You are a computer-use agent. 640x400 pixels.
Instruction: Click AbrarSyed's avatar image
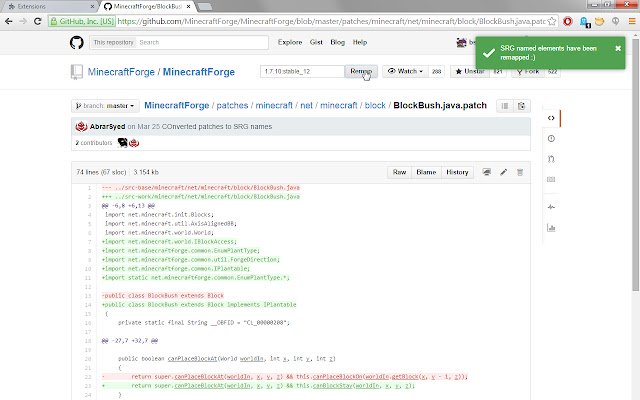point(81,127)
